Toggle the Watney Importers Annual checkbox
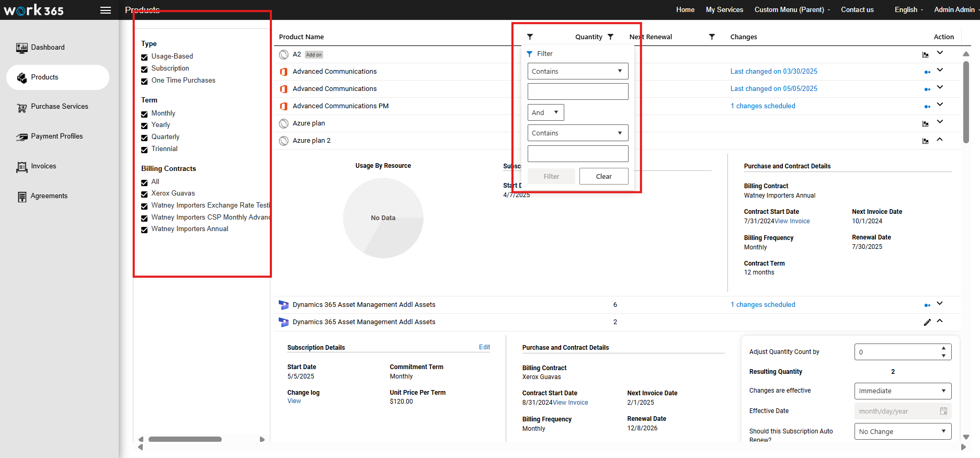The image size is (980, 458). pyautogui.click(x=144, y=230)
